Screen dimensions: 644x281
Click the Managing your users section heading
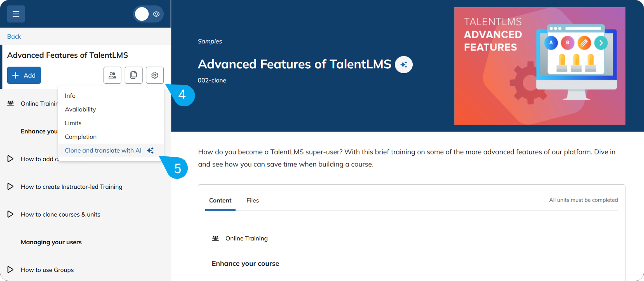coord(51,242)
